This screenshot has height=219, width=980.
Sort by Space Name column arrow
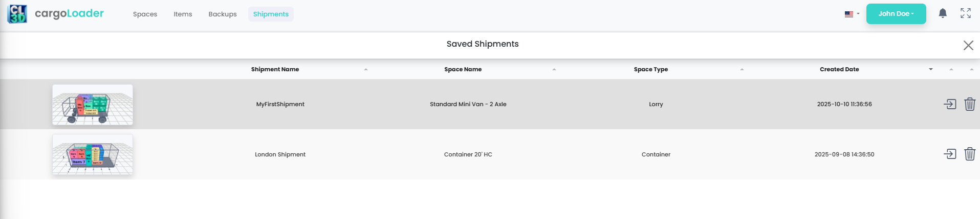554,69
